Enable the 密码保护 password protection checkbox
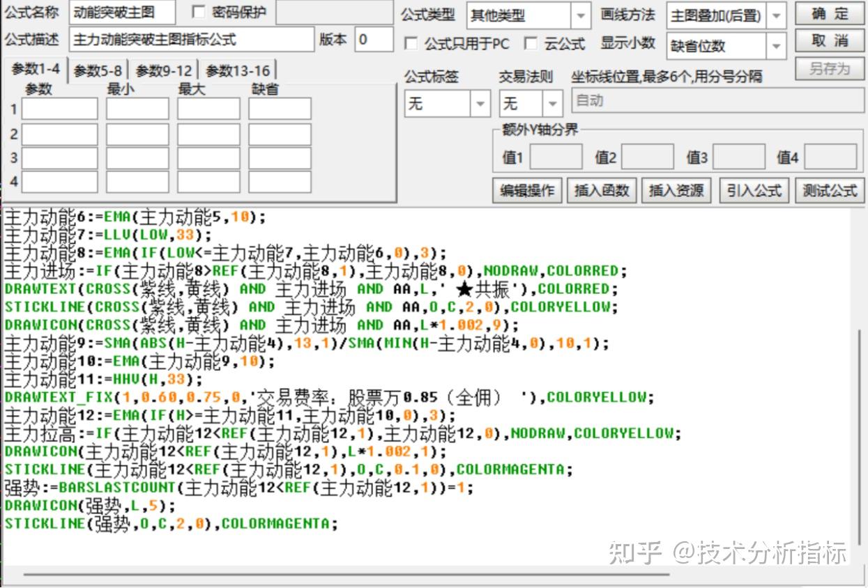Screen dimensions: 868x588 199,11
